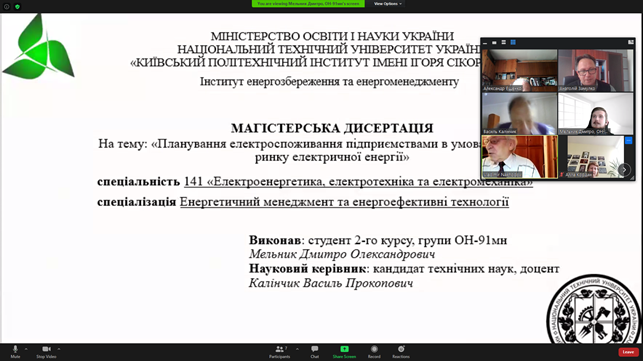Click the green Share Screen icon

344,349
